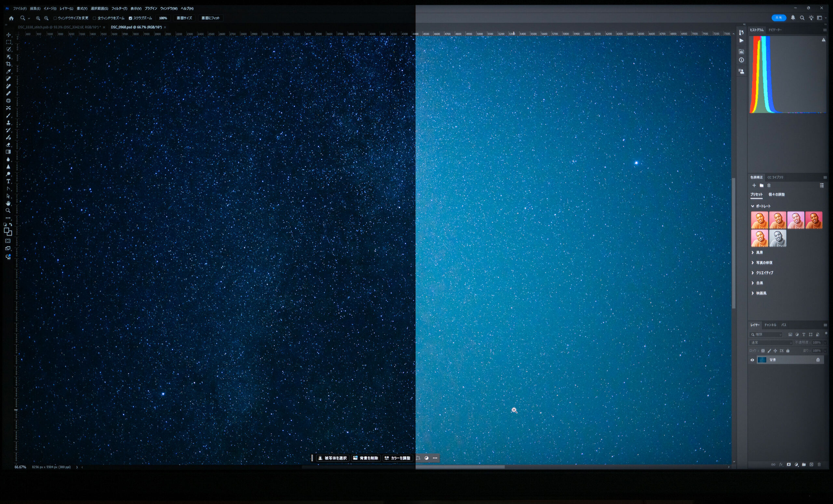
Task: Select the Eyedropper tool
Action: point(8,71)
